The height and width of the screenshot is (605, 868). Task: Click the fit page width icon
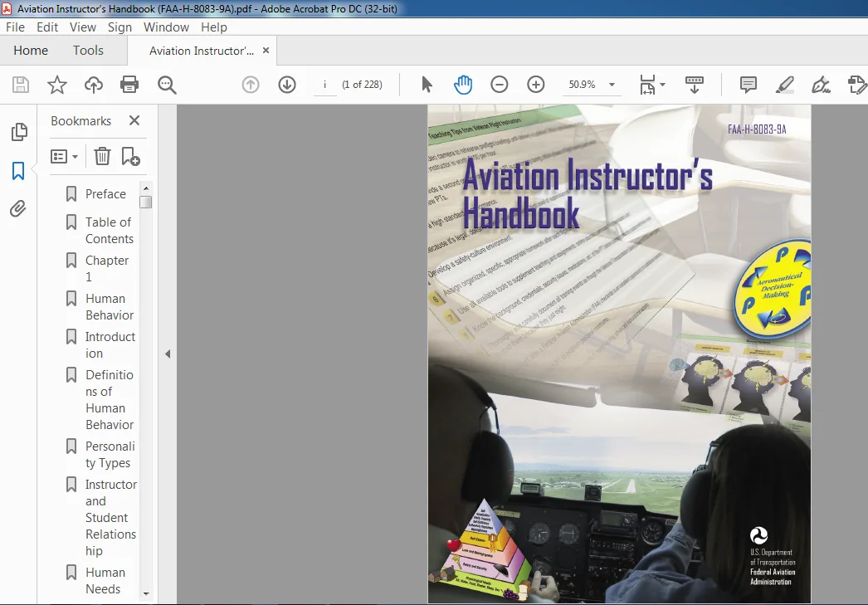647,85
